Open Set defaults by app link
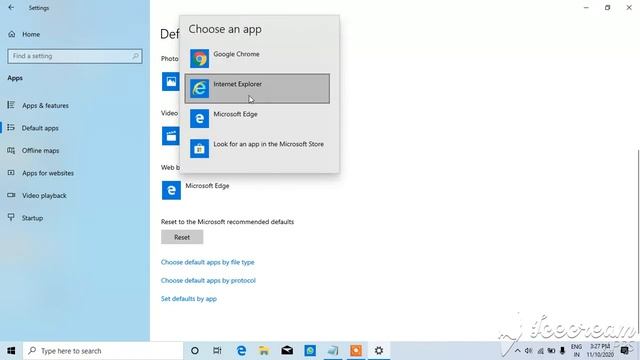Viewport: 640px width, 360px height. pos(189,299)
